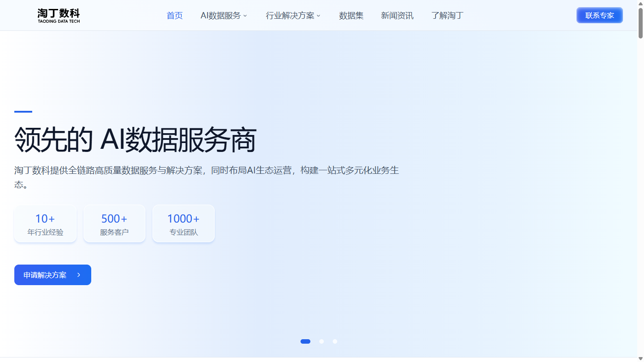
Task: Click the 10+ 年行业经验 stat card
Action: click(45, 223)
